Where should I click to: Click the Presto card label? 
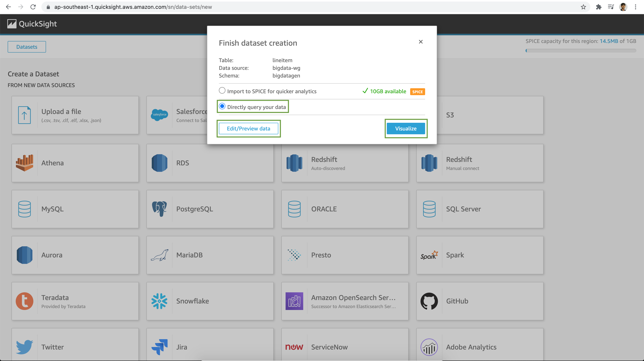pos(321,255)
